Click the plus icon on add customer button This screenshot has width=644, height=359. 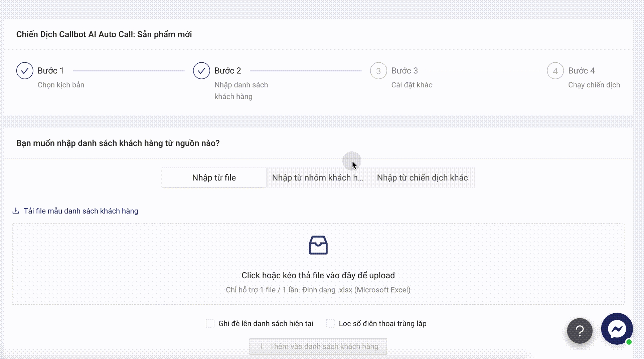262,346
